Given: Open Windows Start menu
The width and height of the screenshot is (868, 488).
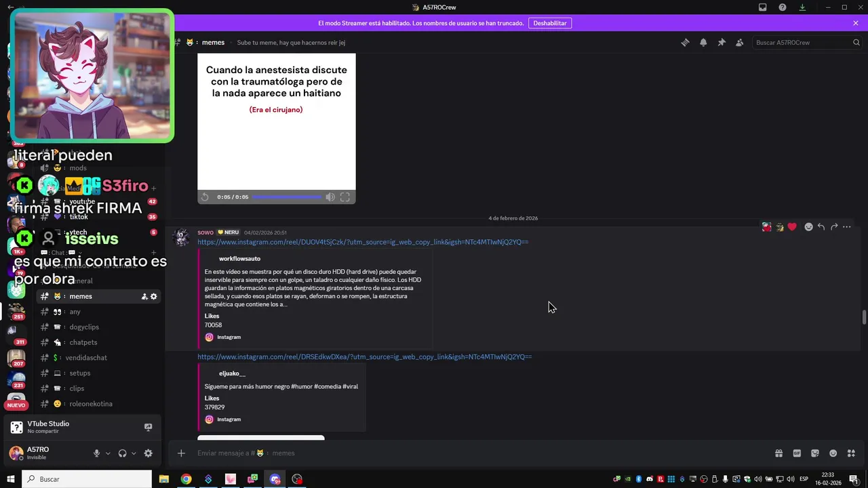Looking at the screenshot, I should click(x=10, y=479).
